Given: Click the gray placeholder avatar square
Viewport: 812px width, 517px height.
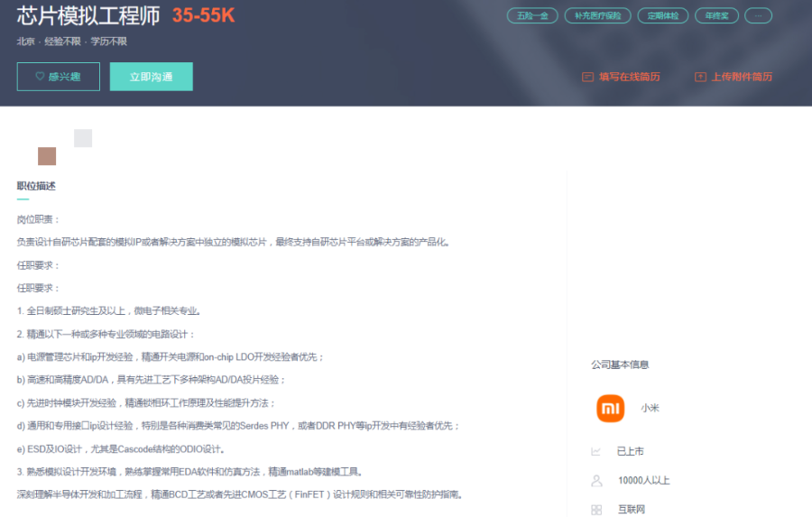Looking at the screenshot, I should click(x=83, y=138).
